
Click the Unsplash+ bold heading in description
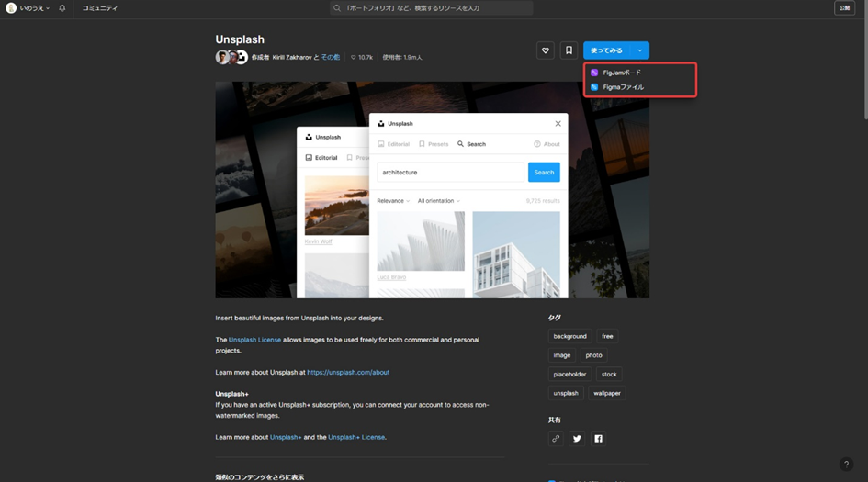click(x=232, y=394)
